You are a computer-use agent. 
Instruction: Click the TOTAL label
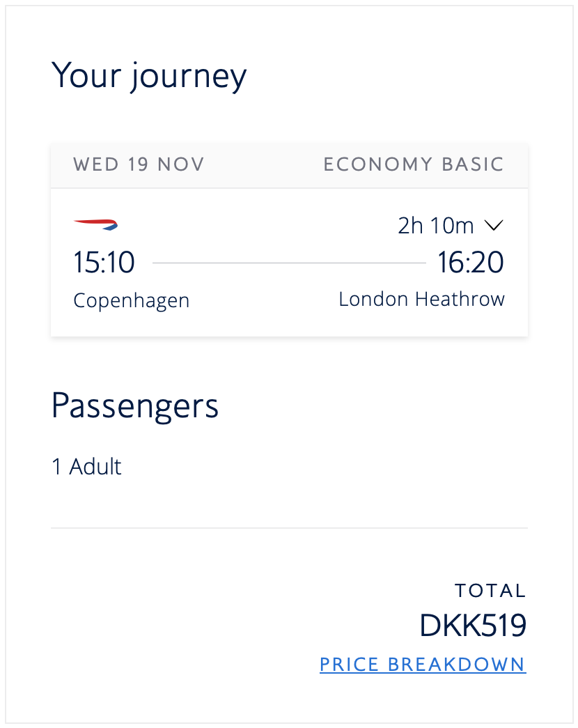pos(490,591)
